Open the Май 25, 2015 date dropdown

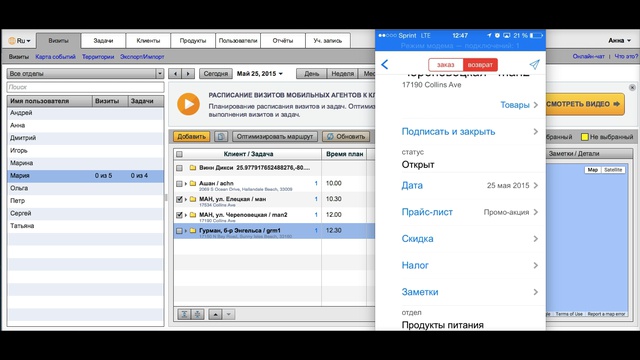pos(260,73)
